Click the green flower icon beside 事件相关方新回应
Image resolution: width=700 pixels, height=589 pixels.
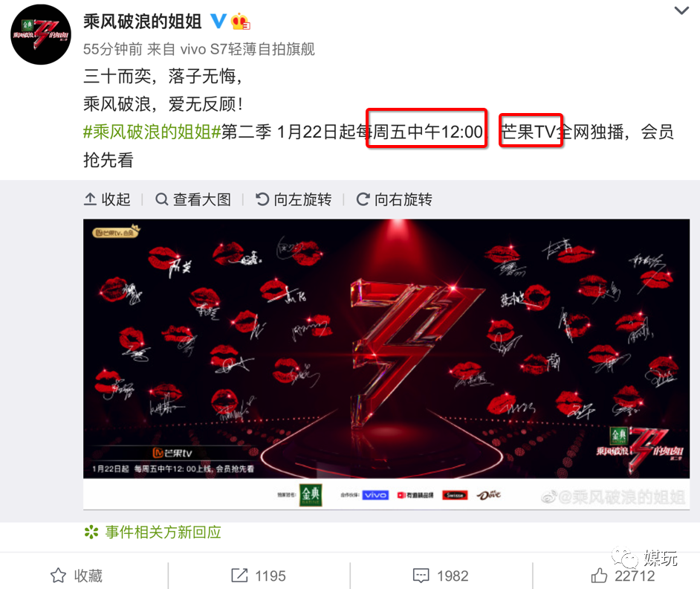click(91, 532)
